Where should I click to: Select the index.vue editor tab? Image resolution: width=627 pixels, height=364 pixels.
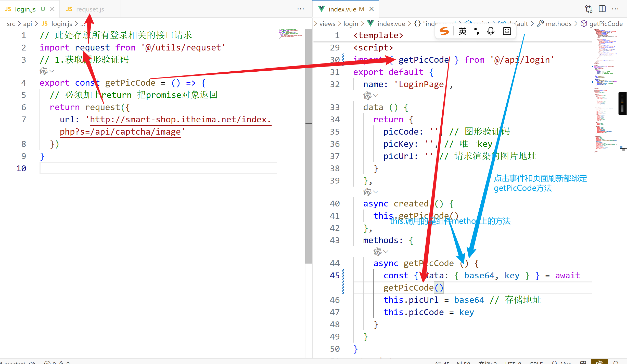click(x=342, y=9)
